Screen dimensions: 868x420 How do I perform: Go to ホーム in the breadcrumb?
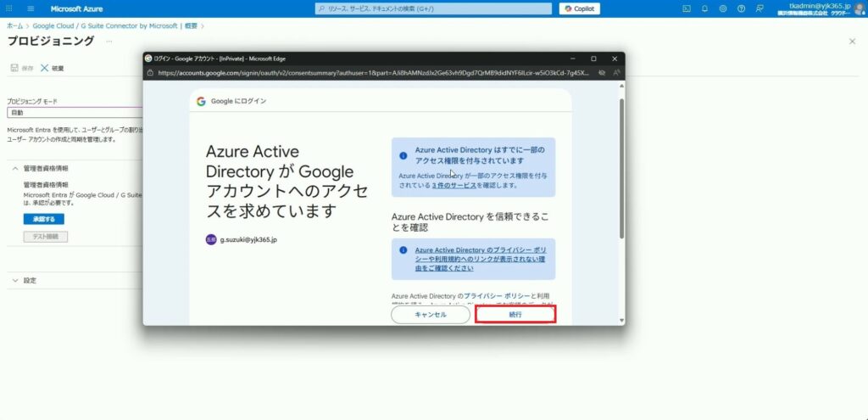point(14,26)
